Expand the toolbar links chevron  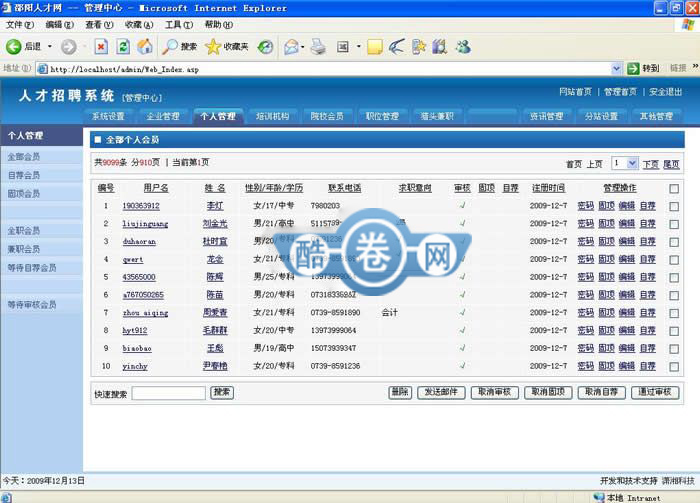click(696, 67)
